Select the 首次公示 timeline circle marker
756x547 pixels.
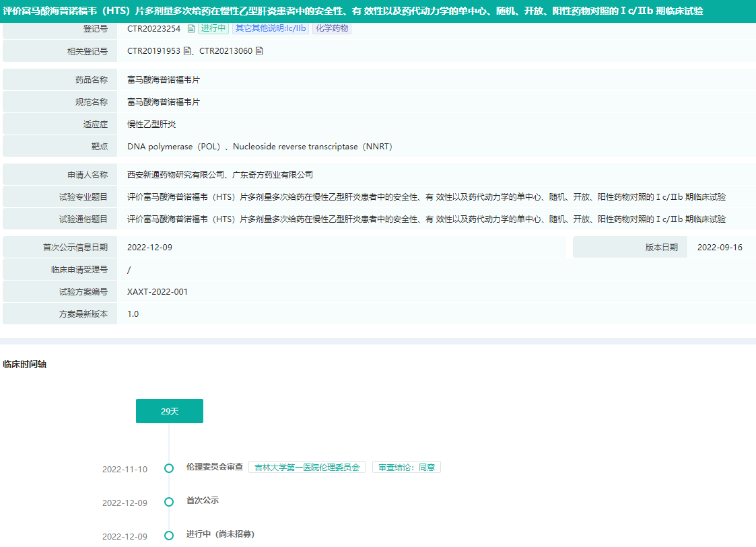pyautogui.click(x=169, y=502)
